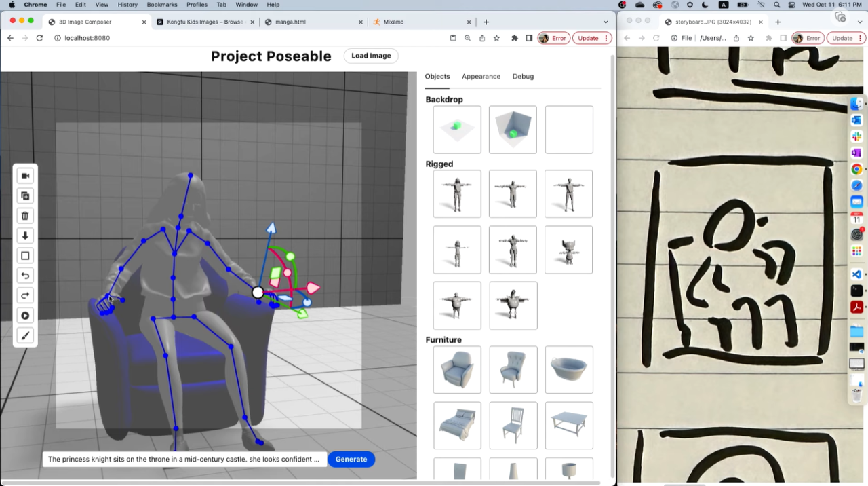Click the Load Image button
This screenshot has height=486, width=868.
pyautogui.click(x=371, y=56)
